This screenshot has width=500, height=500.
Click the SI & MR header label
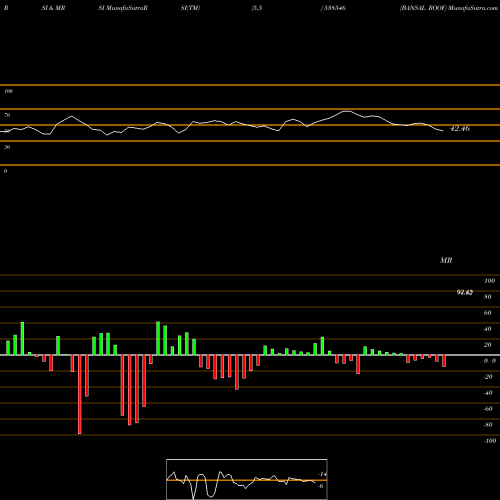[53, 8]
